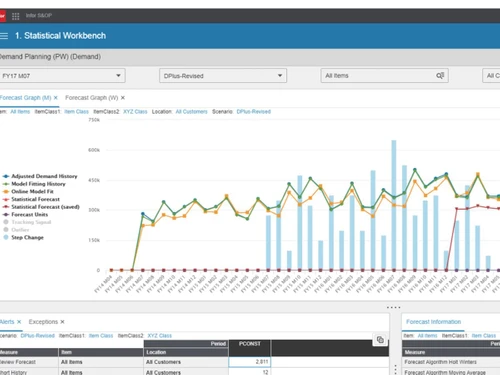This screenshot has width=500, height=375.
Task: Click the DPlus-Revised scenario link above chart
Action: pyautogui.click(x=254, y=112)
